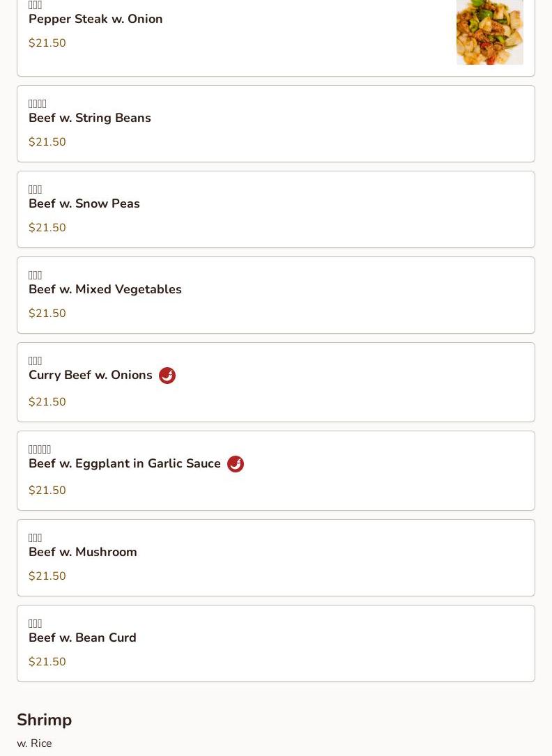Choose Beef w. Snow Peas dish
Screen dimensions: 552x756
point(84,203)
